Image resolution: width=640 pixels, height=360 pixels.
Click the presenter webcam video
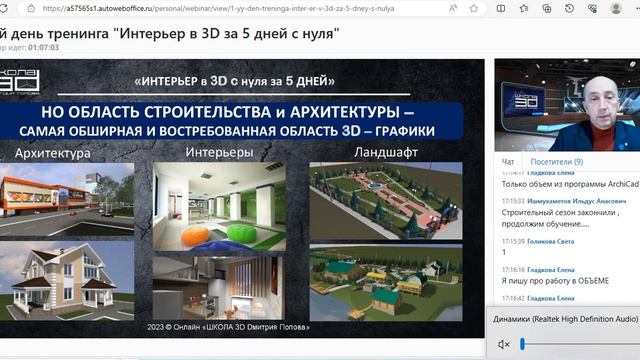[x=567, y=105]
